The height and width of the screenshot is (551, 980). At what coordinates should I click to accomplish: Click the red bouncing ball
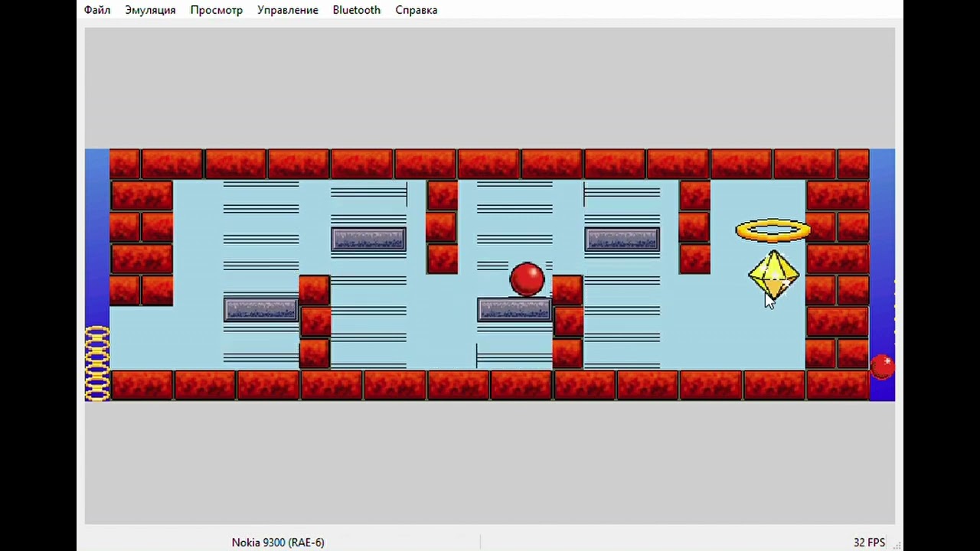point(527,279)
